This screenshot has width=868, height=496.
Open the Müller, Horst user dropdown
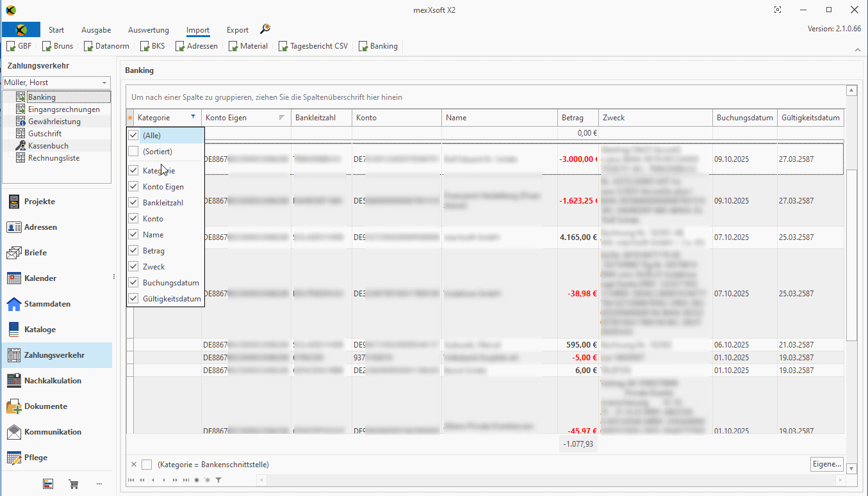coord(104,83)
